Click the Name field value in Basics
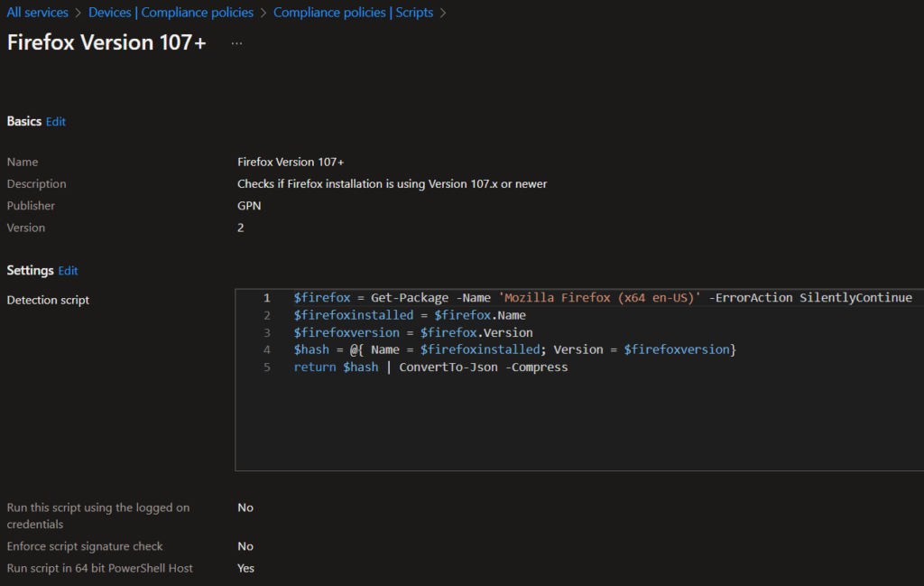Viewport: 924px width, 586px height. (x=290, y=162)
